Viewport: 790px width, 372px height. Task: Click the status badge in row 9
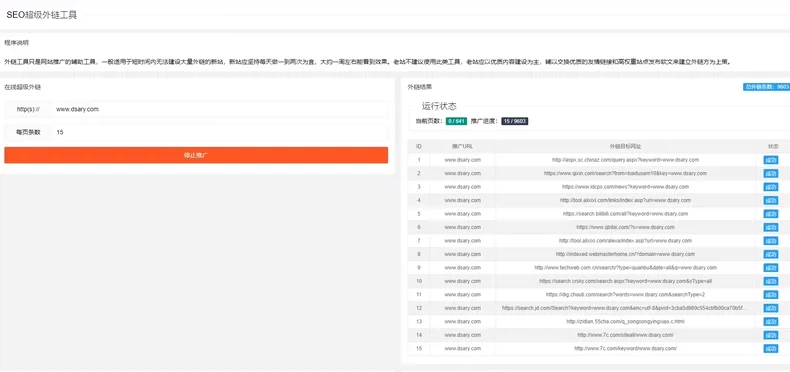[771, 268]
